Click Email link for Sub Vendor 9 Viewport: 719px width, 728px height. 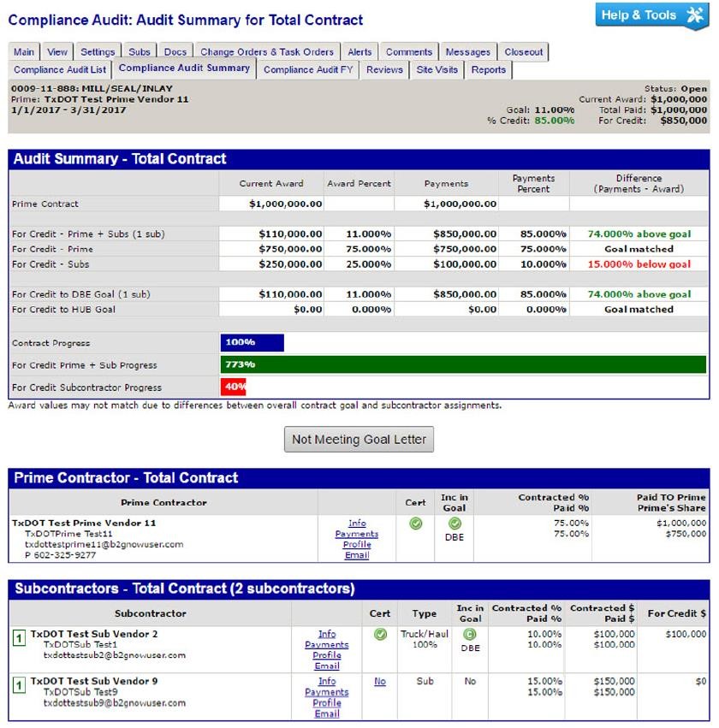tap(327, 713)
